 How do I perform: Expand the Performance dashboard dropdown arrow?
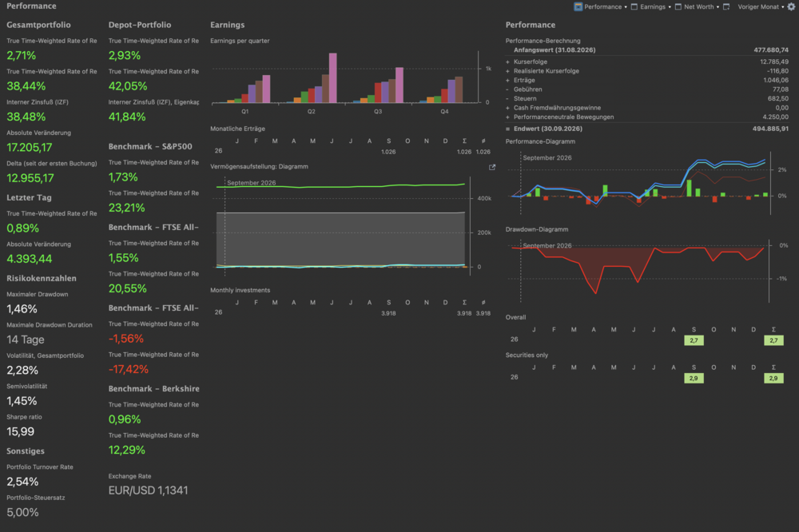point(626,7)
